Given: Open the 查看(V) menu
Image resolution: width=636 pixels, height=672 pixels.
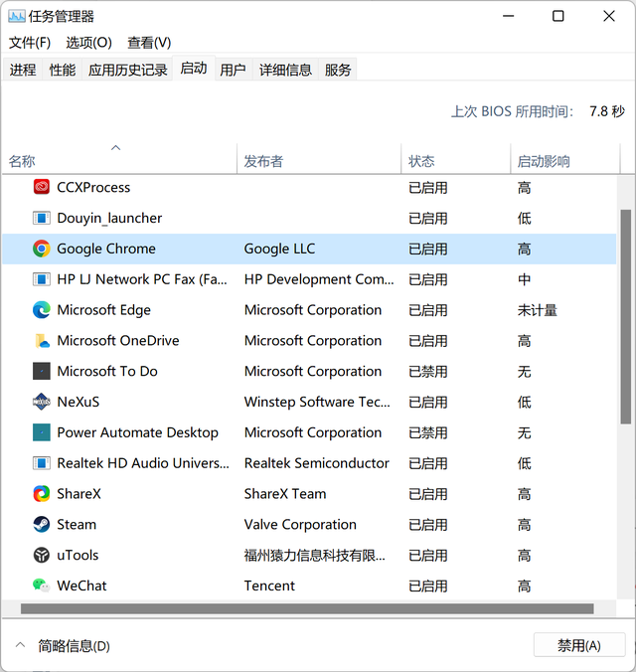Looking at the screenshot, I should (x=149, y=43).
